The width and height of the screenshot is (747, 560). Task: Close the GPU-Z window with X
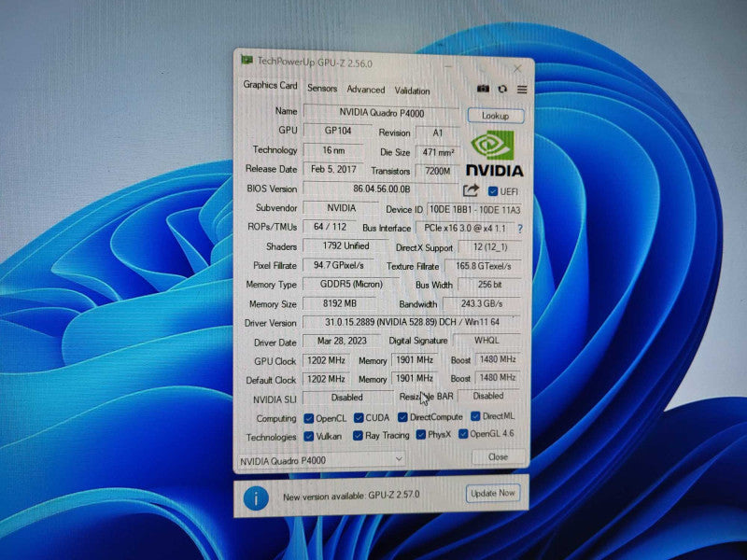tap(517, 69)
